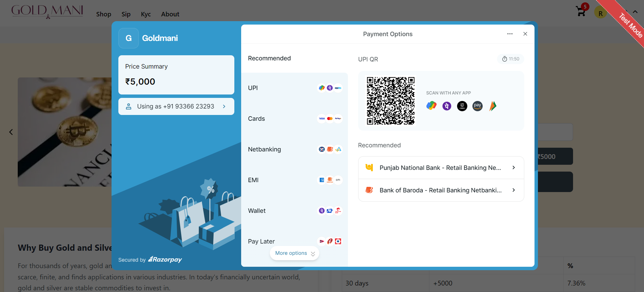Viewport: 644px width, 292px height.
Task: Select Pay Later payment option
Action: [295, 242]
